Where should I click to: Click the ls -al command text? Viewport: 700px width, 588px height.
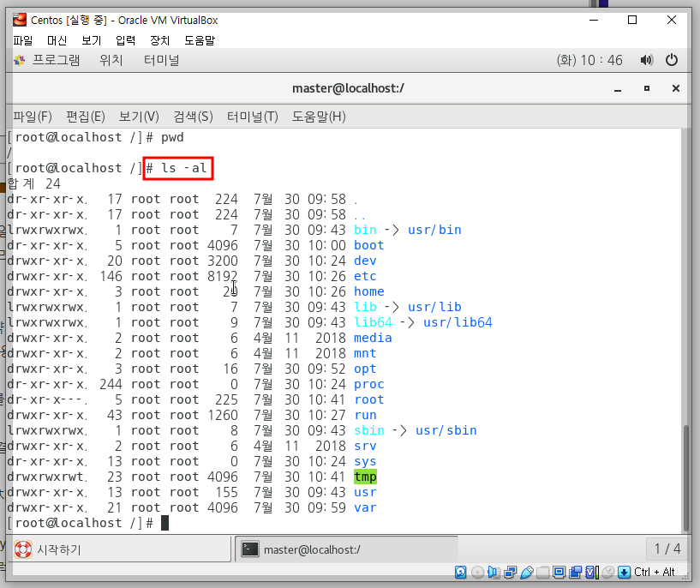point(184,168)
